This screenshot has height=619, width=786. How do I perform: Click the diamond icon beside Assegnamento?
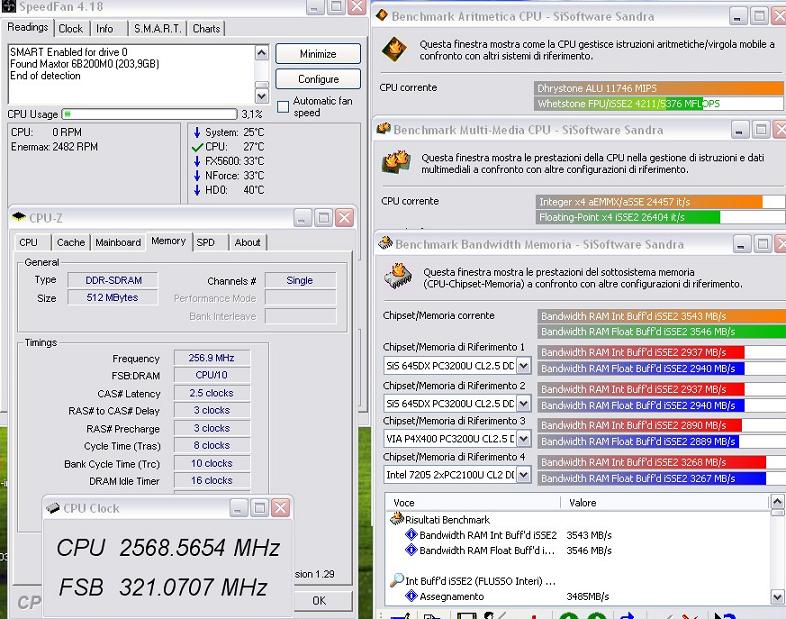411,596
